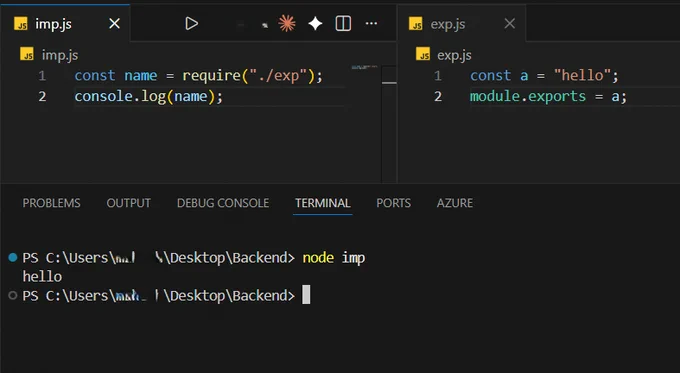Click the "hello" string in exp.js
The image size is (680, 373).
tap(582, 75)
